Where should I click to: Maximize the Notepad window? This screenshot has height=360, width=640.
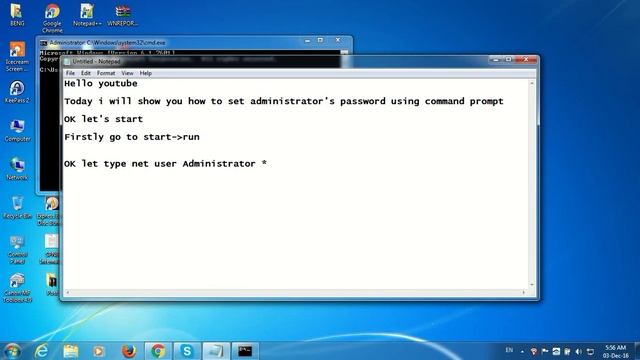tap(509, 60)
